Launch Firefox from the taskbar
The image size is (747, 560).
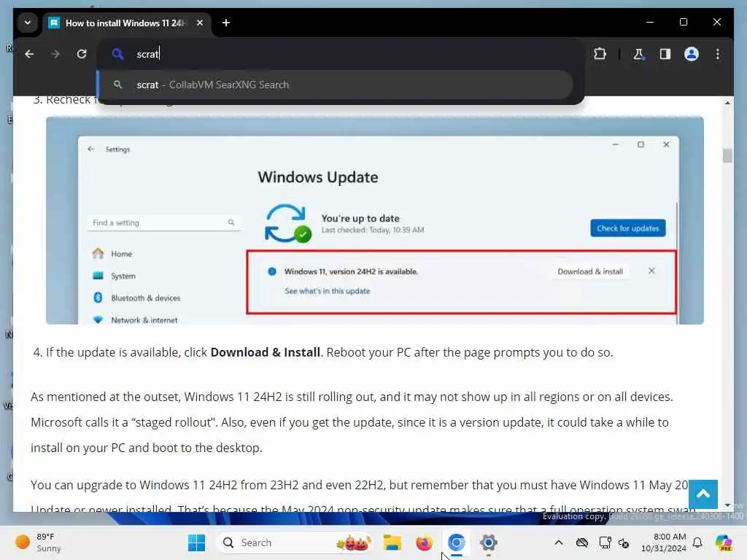tap(424, 542)
